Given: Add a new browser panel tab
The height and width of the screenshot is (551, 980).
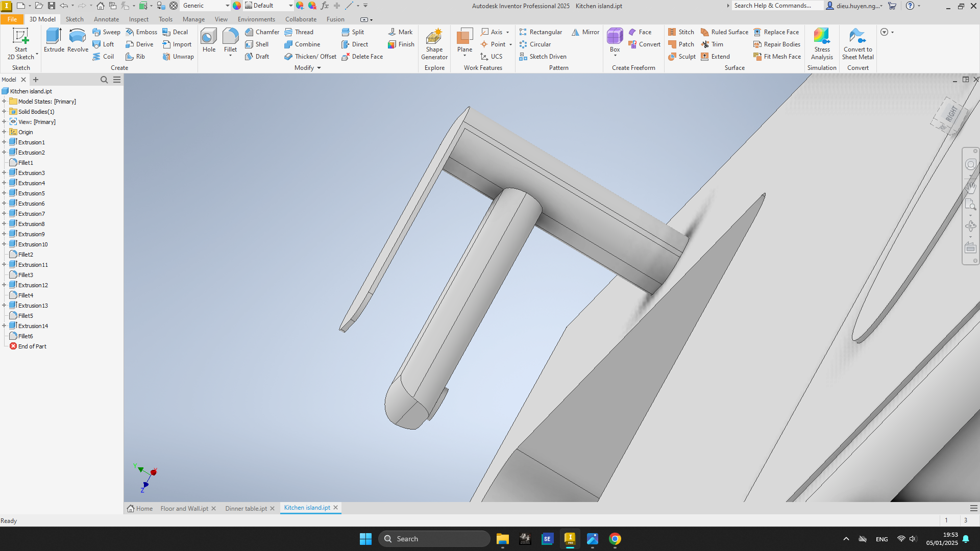Looking at the screenshot, I should [36, 80].
